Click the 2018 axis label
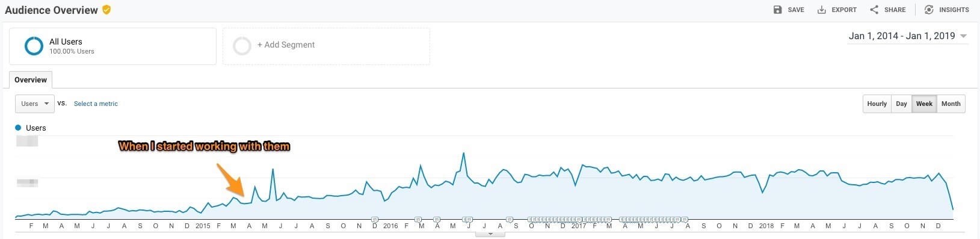Screen dimensions: 980x239 (766, 226)
